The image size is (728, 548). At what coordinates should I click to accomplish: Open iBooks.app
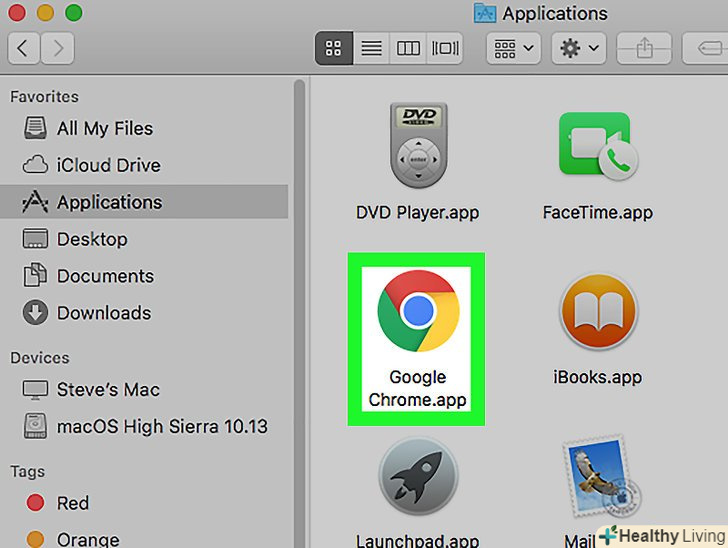coord(597,315)
